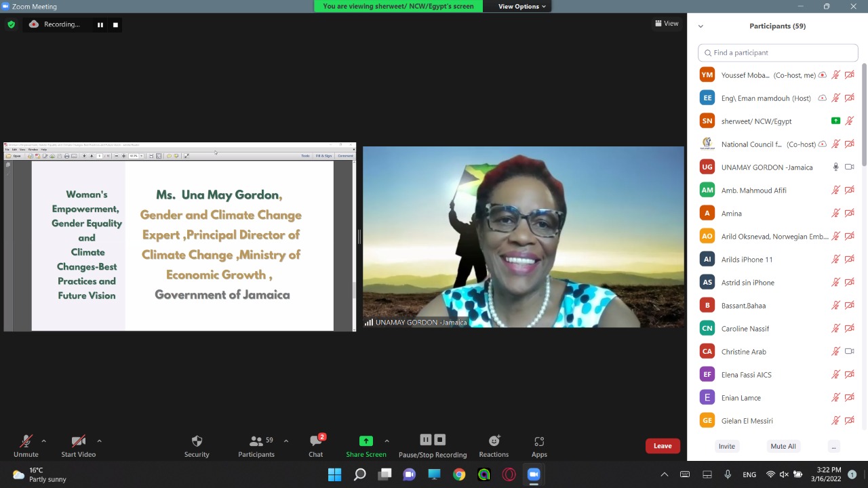
Task: Click the Share Screen icon
Action: pyautogui.click(x=366, y=441)
